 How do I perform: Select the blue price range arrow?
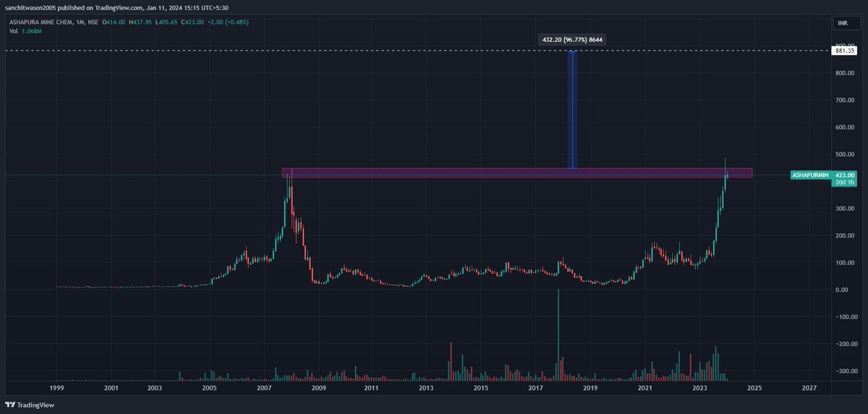571,109
